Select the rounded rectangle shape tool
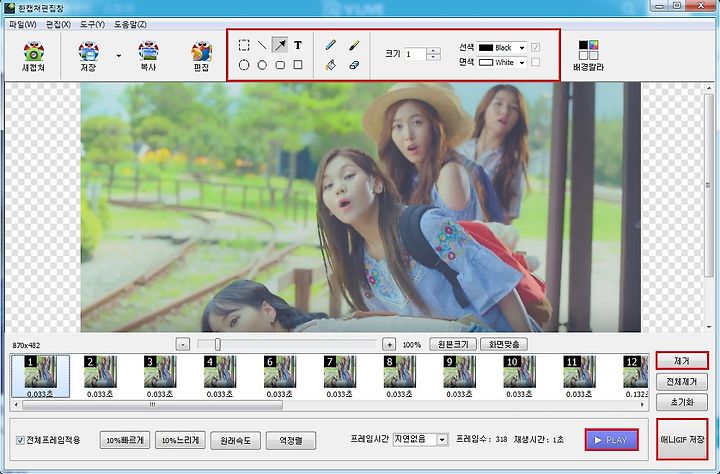Image resolution: width=720 pixels, height=474 pixels. [x=280, y=65]
